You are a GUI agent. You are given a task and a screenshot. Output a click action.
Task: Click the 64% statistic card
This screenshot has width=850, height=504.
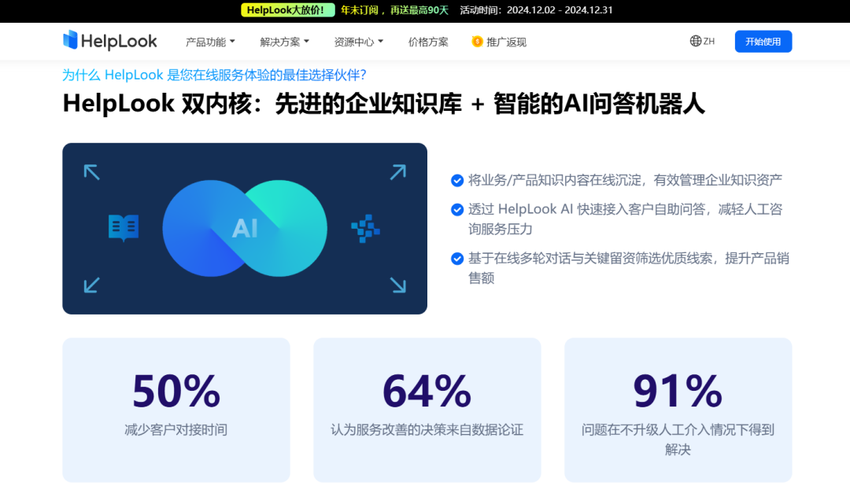point(427,410)
